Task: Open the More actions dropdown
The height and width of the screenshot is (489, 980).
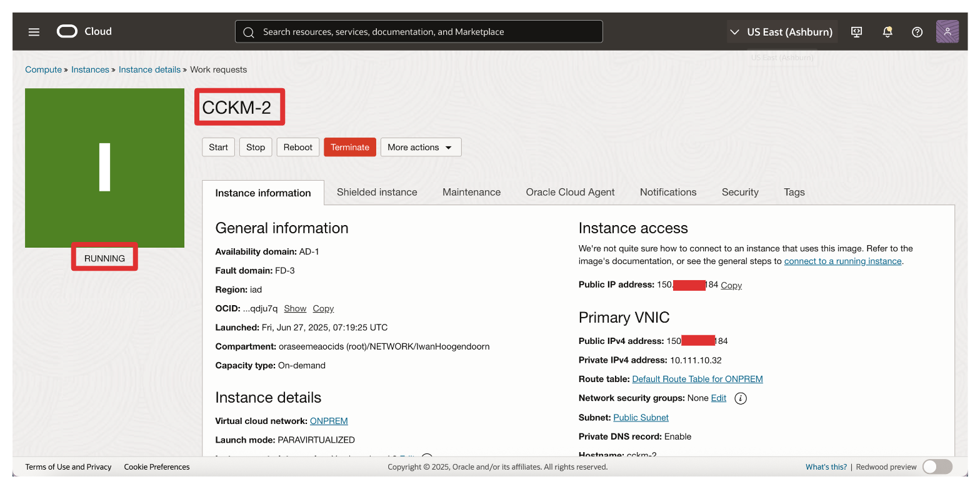Action: point(421,147)
